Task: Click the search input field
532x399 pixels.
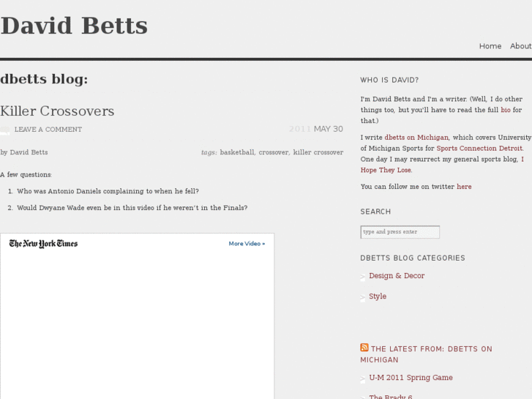Action: click(x=400, y=232)
